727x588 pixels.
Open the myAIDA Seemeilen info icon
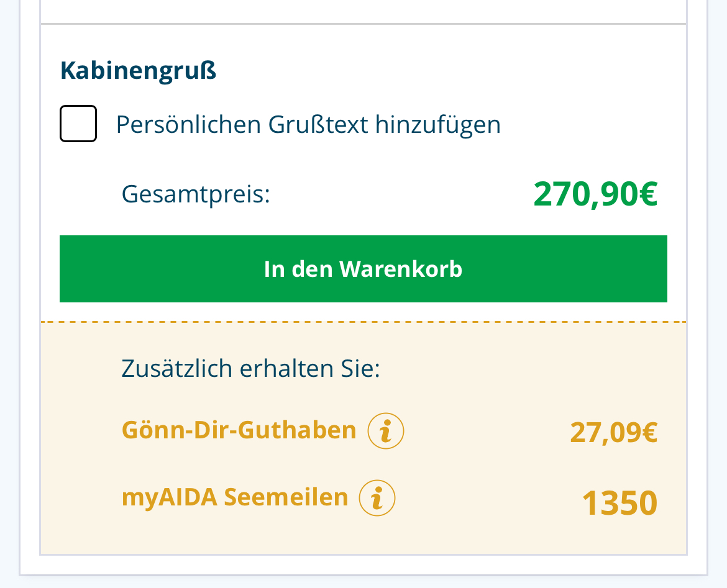point(377,498)
